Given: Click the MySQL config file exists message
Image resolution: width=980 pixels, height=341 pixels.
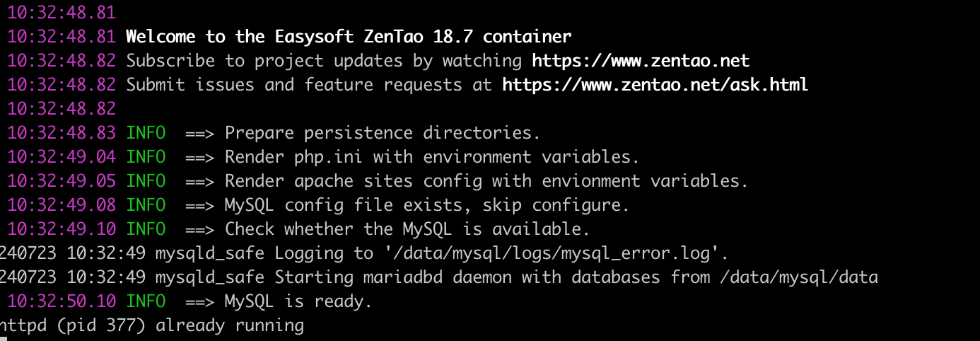Looking at the screenshot, I should pos(426,206).
